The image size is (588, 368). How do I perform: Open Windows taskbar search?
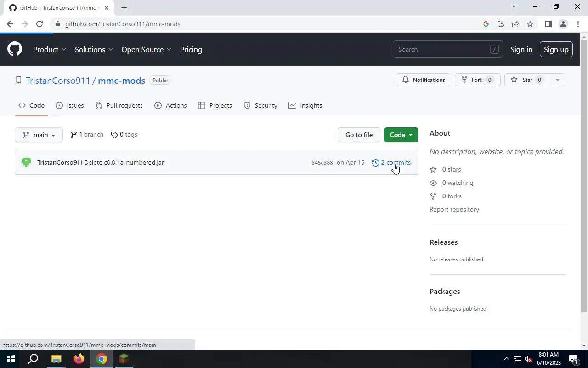coord(33,359)
